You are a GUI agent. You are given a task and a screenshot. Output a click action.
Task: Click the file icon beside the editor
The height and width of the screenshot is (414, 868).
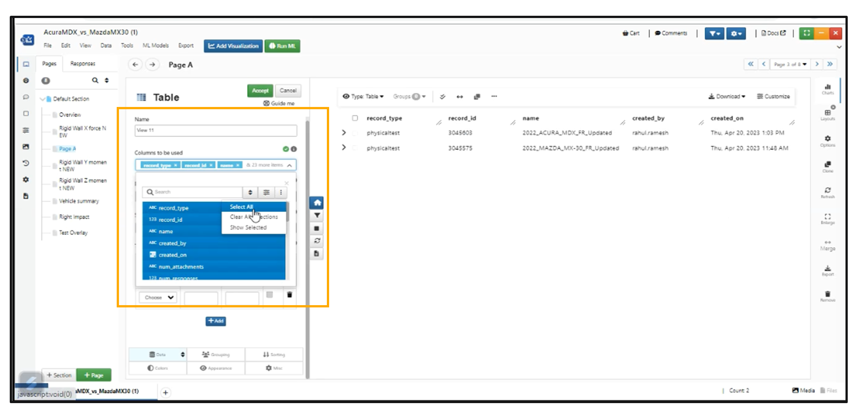(x=317, y=254)
